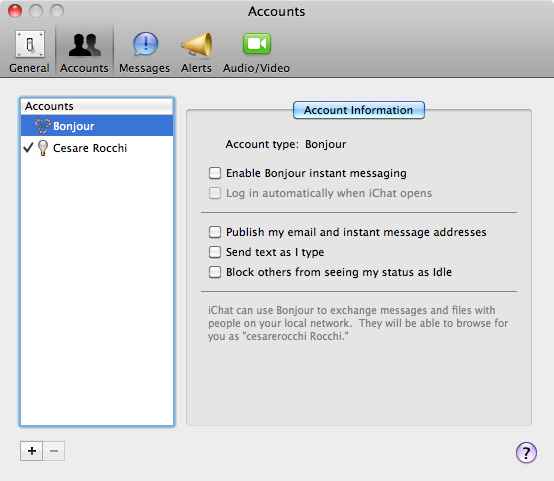554x481 pixels.
Task: Open the General preferences pane
Action: tap(30, 52)
